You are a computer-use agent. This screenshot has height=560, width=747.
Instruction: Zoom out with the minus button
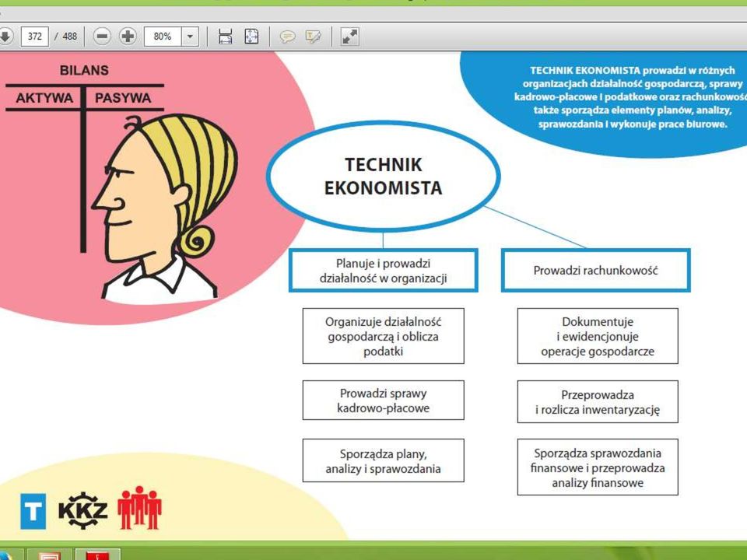[102, 37]
